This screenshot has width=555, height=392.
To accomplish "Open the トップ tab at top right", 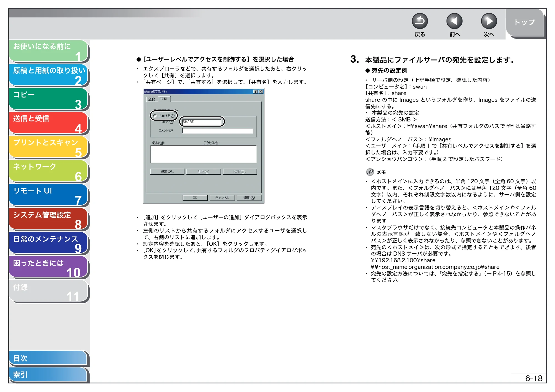I will pos(524,23).
